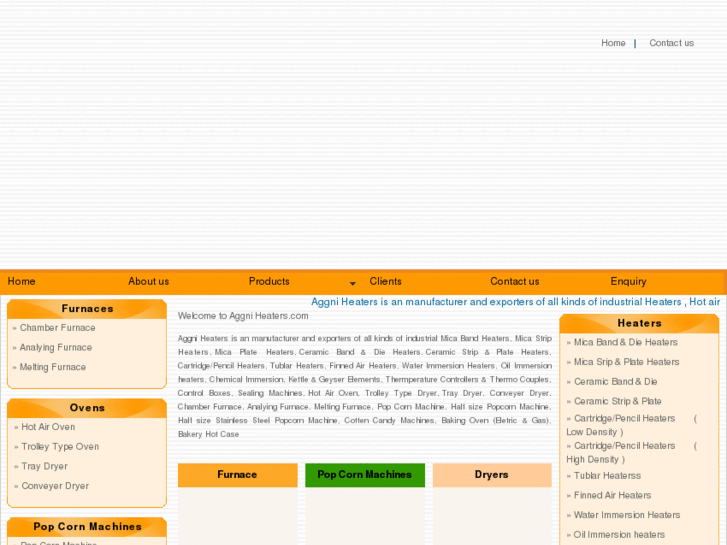Select the green Pop Corn Machines header
This screenshot has height=545, width=727.
[x=365, y=475]
